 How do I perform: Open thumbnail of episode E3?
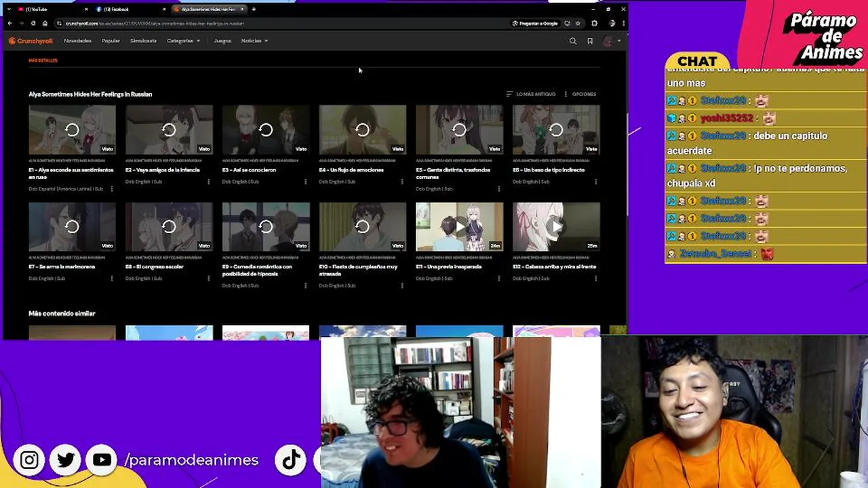tap(266, 129)
